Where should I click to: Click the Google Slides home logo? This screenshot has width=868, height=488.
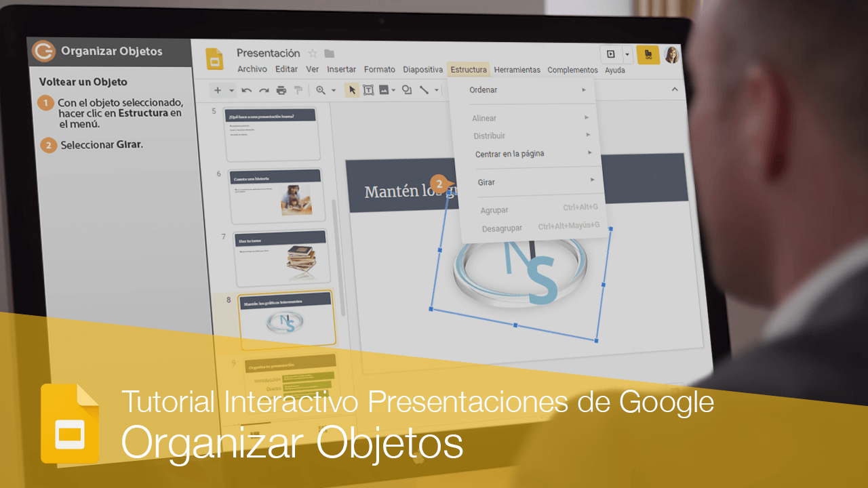[214, 60]
